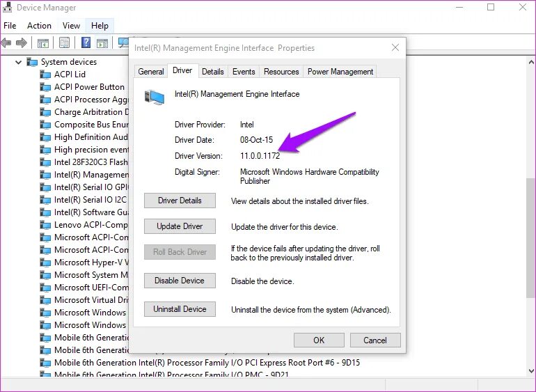Click the System devices category folder icon

point(33,62)
